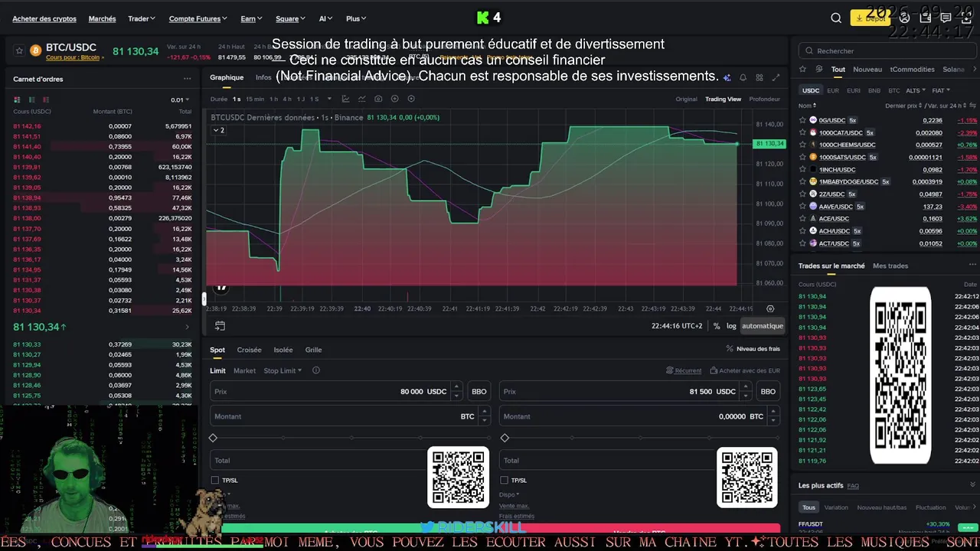Open the Plus dropdown menu

coord(356,18)
